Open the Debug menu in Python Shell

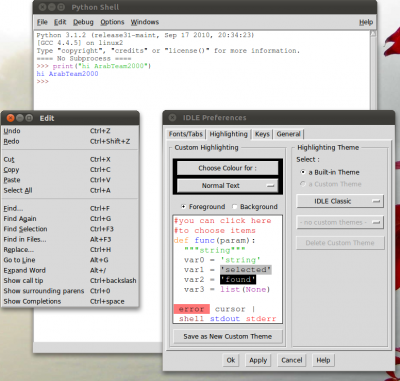[83, 22]
